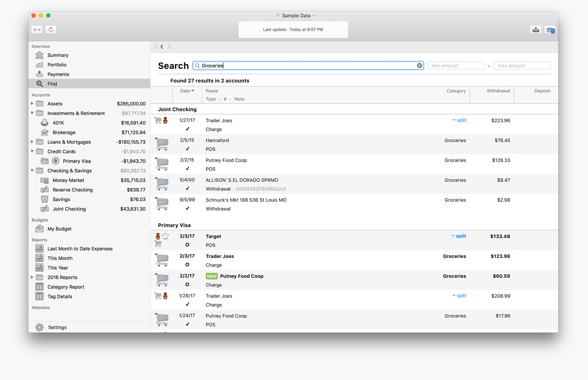Go back with the left chevron
This screenshot has width=588, height=380.
click(x=162, y=47)
